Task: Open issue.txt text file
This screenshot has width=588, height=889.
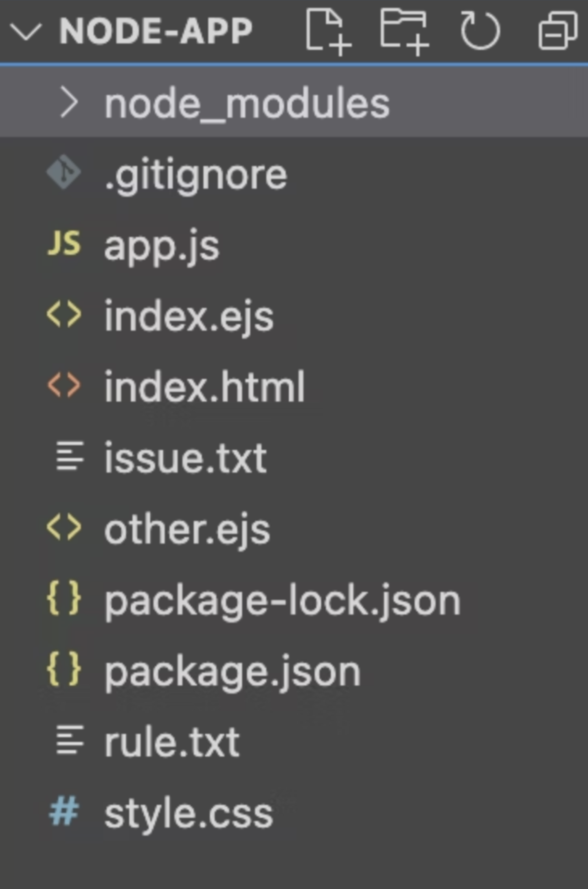Action: [185, 458]
